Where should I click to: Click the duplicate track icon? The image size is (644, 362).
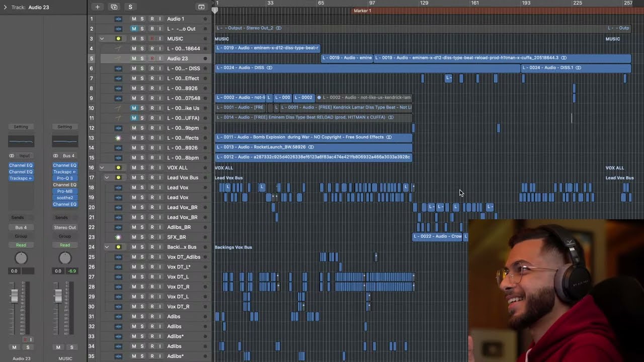pyautogui.click(x=114, y=7)
